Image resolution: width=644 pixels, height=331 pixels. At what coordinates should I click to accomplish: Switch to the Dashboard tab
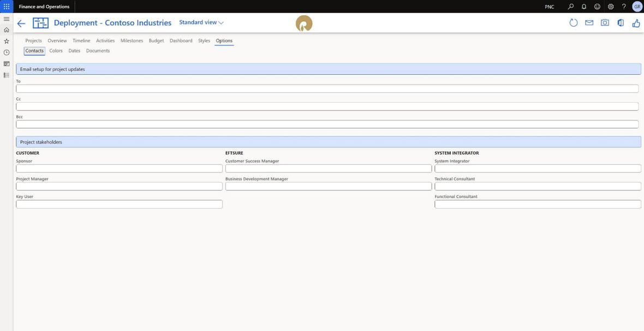click(x=181, y=41)
